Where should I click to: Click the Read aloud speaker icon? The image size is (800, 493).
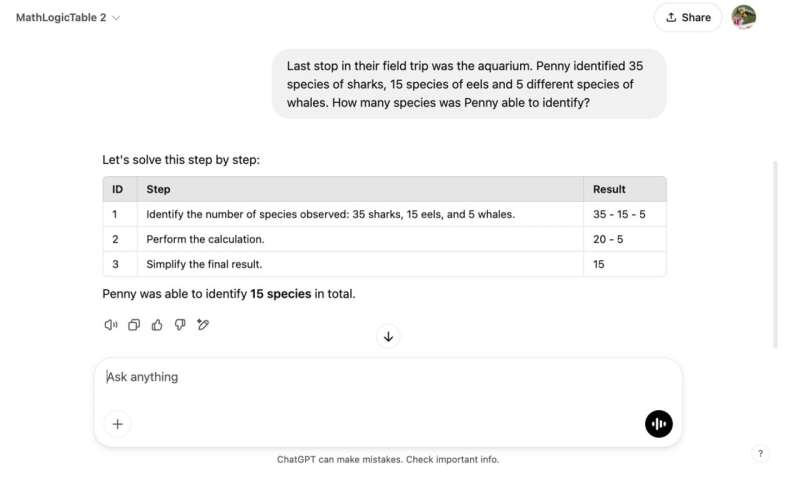point(111,324)
